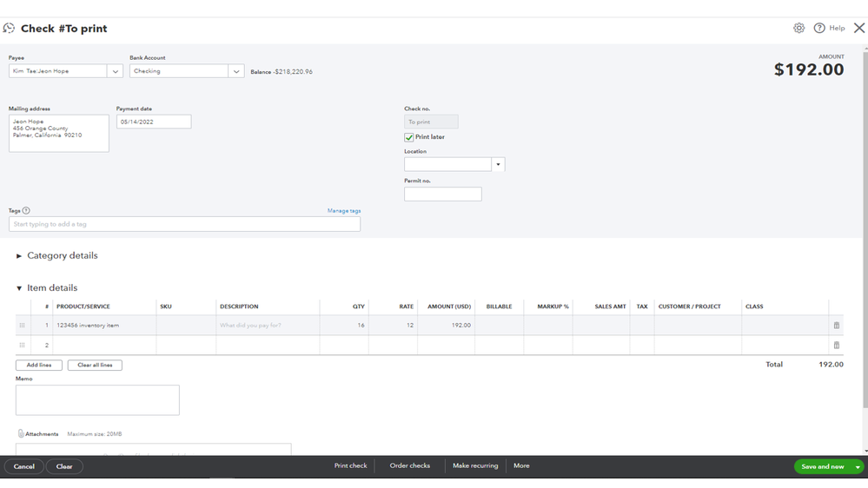
Task: Open the Manage tags link
Action: [344, 211]
